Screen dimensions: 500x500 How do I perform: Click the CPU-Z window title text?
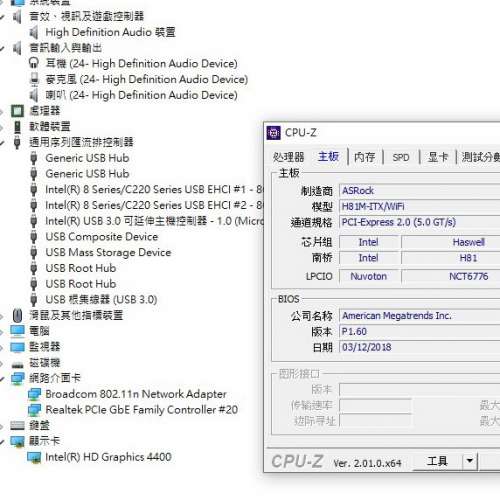[x=301, y=133]
